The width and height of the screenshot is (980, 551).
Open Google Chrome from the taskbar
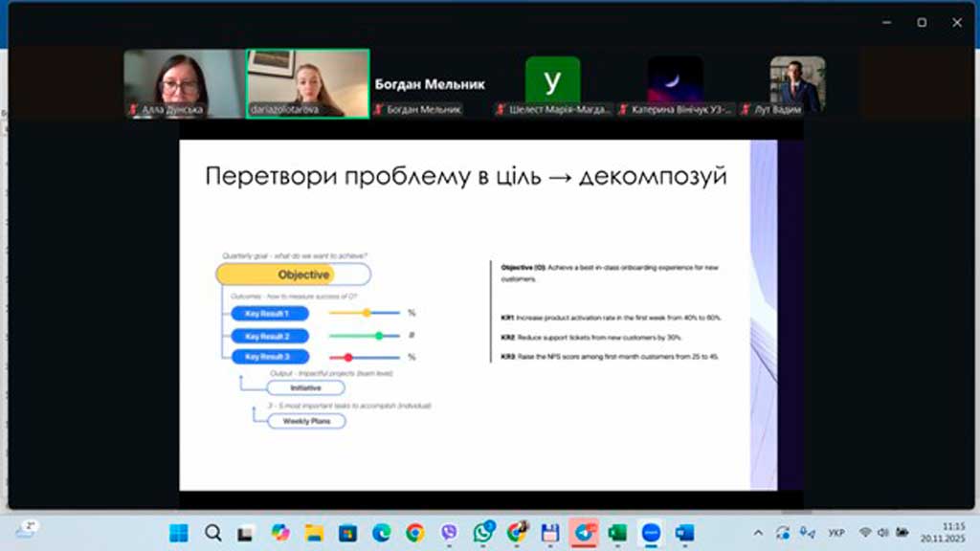click(x=414, y=532)
